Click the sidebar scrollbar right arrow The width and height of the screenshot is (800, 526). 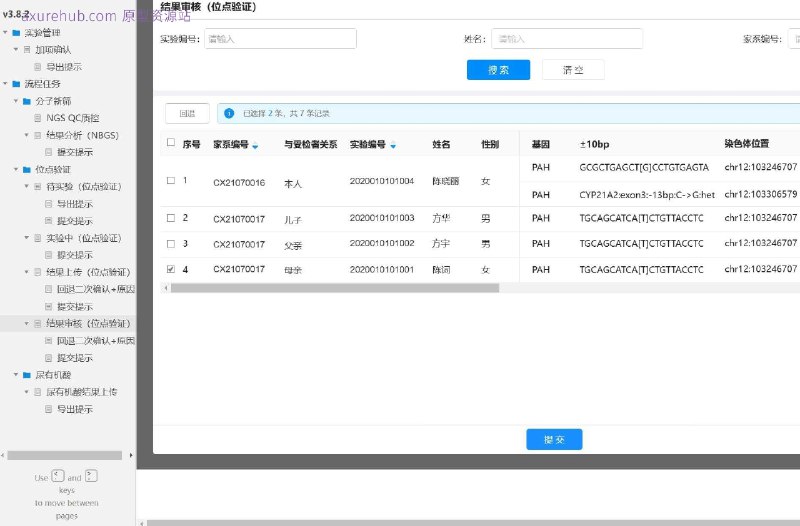point(131,455)
